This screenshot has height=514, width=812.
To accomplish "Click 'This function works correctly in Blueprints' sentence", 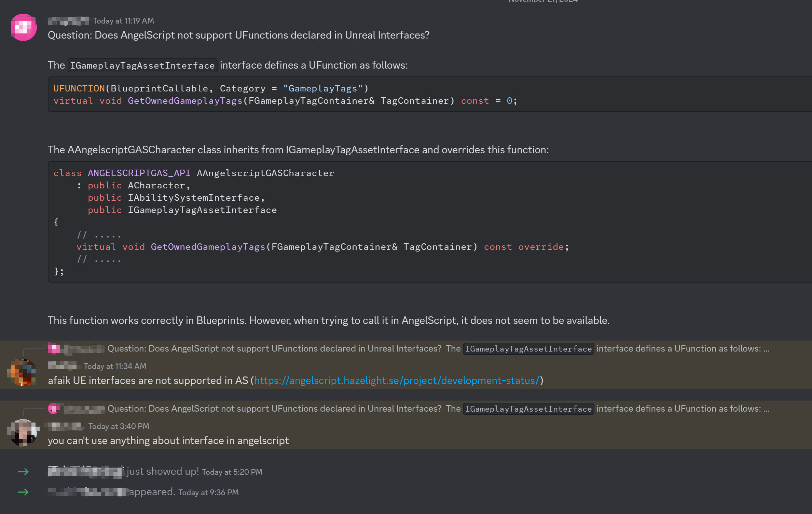I will click(329, 320).
